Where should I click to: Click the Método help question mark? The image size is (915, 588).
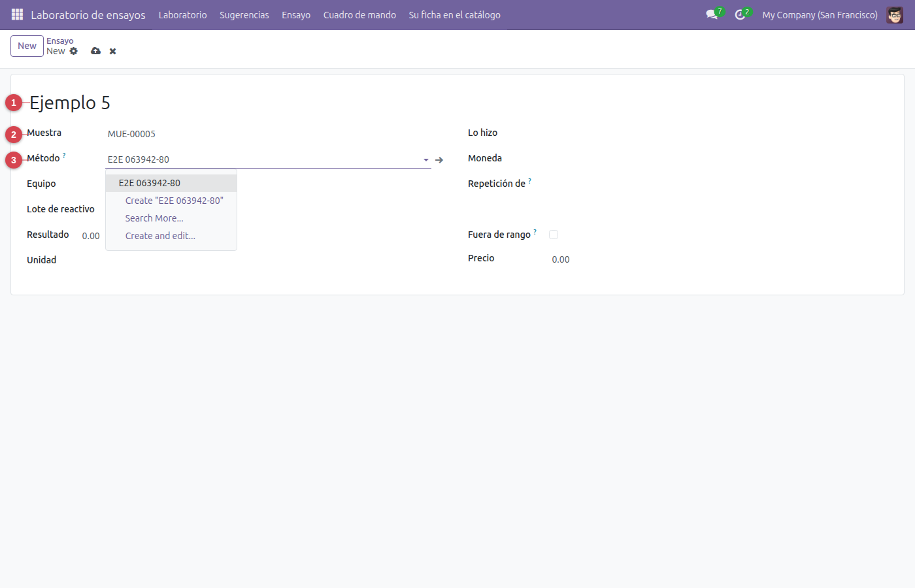(x=64, y=155)
